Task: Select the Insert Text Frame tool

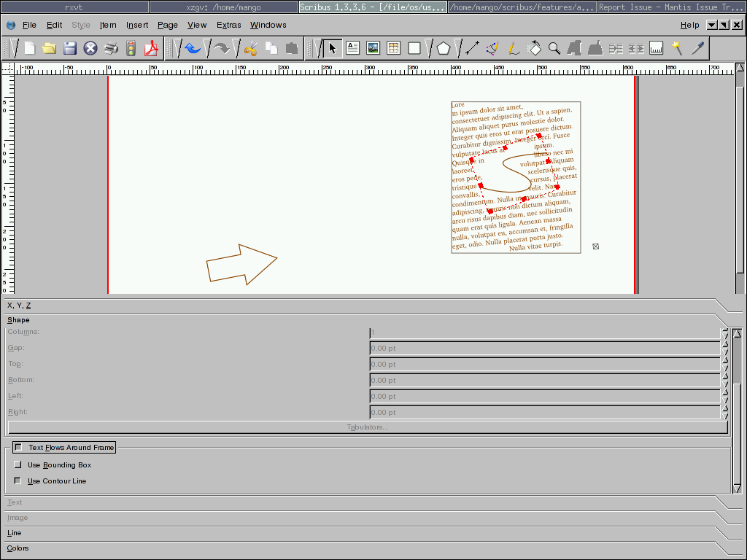Action: [353, 49]
